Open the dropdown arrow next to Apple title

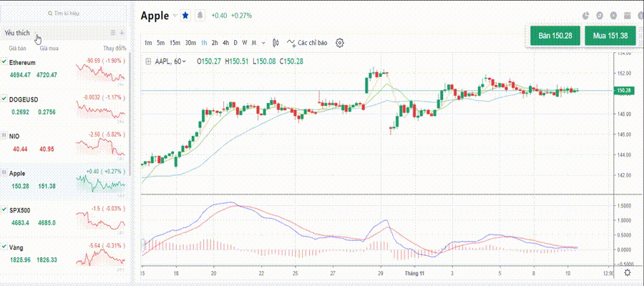[175, 15]
